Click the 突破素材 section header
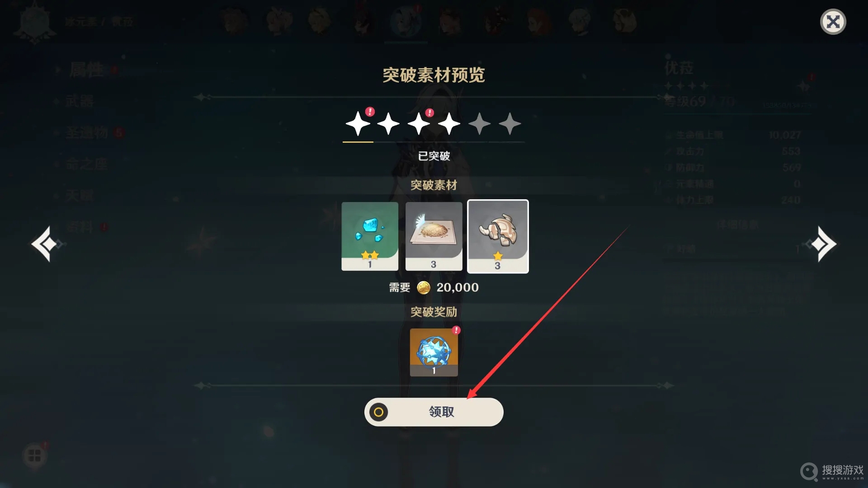This screenshot has width=868, height=488. coord(434,185)
